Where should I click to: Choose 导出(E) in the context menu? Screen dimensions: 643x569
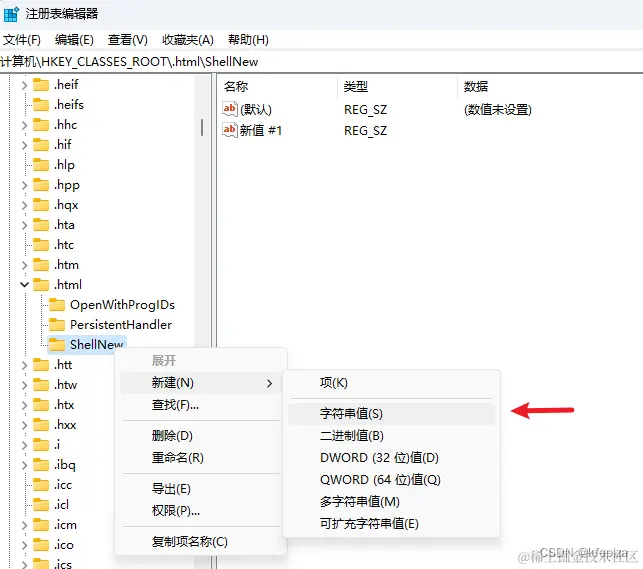coord(201,489)
